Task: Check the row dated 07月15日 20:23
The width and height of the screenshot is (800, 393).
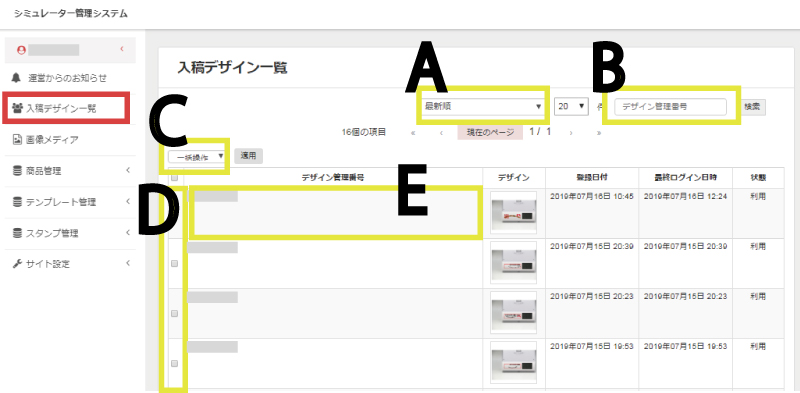Action: 174,313
